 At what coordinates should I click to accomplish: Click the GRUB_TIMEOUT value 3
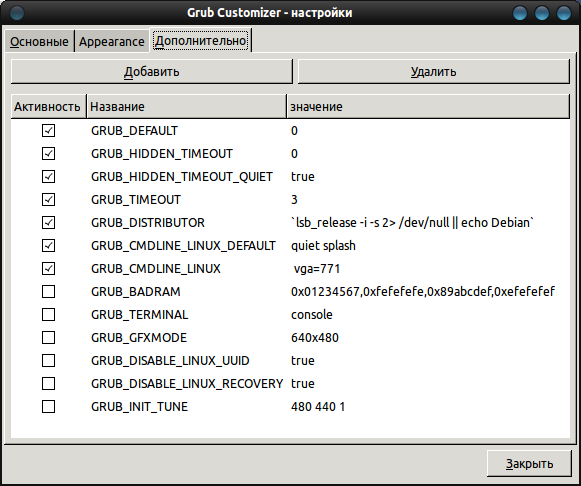coord(294,200)
